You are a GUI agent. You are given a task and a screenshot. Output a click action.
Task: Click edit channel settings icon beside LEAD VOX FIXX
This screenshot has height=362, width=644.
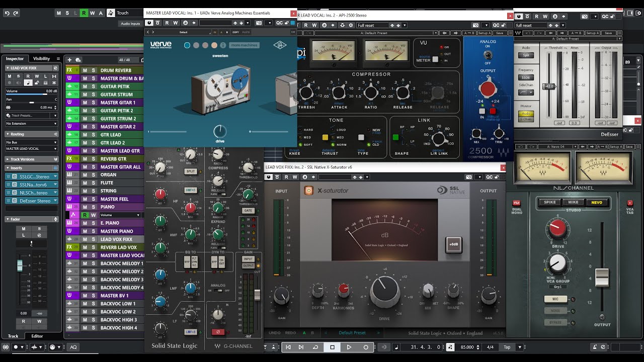tap(54, 68)
